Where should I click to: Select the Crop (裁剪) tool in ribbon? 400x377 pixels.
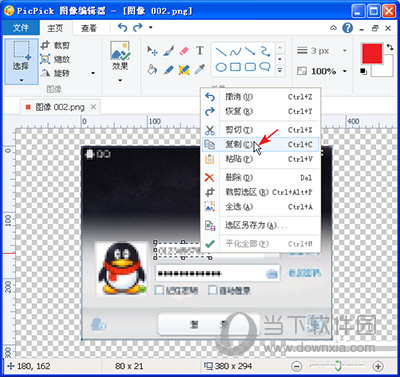coord(55,45)
